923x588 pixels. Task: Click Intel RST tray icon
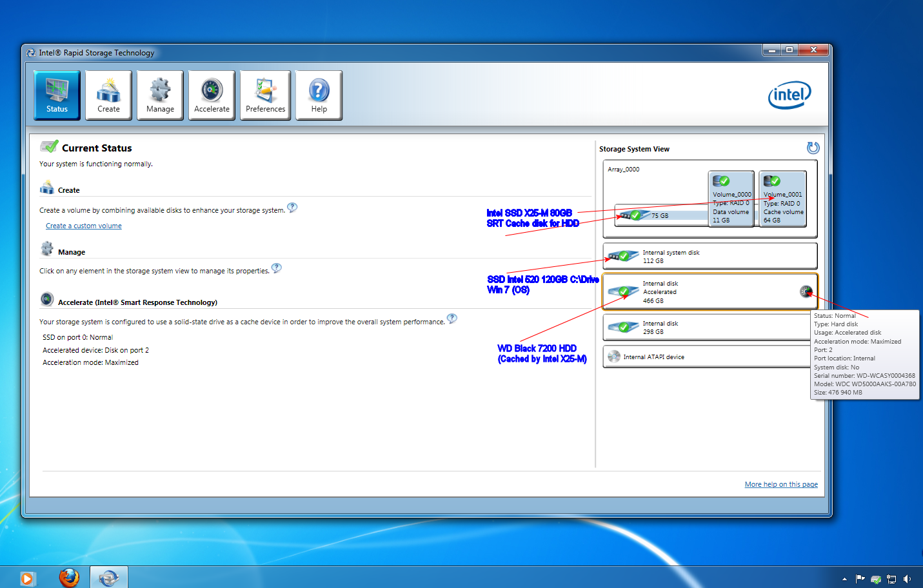(876, 579)
